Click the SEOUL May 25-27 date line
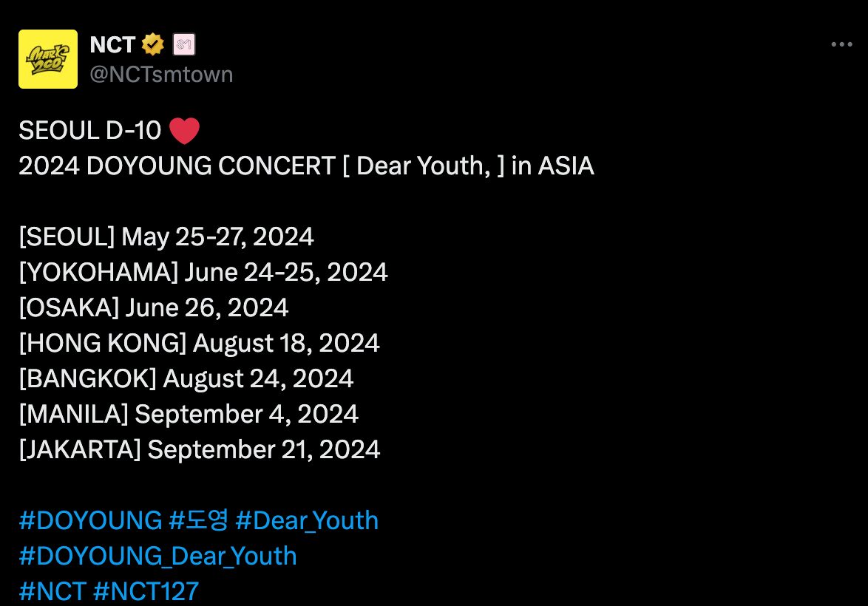 coord(166,237)
